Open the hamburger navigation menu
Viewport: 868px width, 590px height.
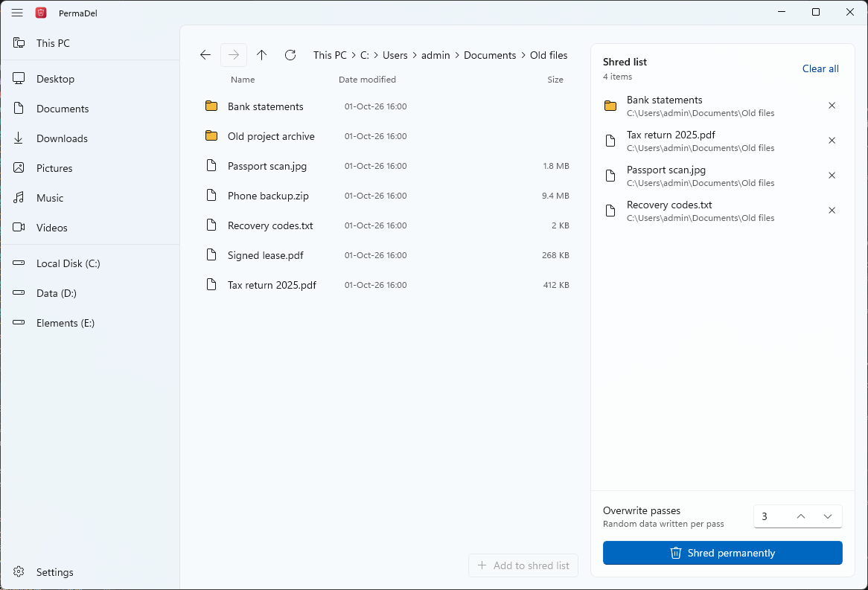17,13
